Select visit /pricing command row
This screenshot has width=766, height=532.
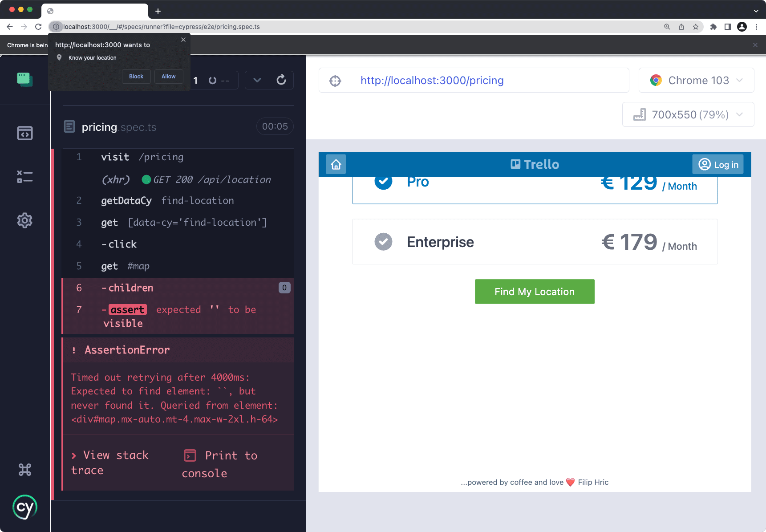point(178,157)
